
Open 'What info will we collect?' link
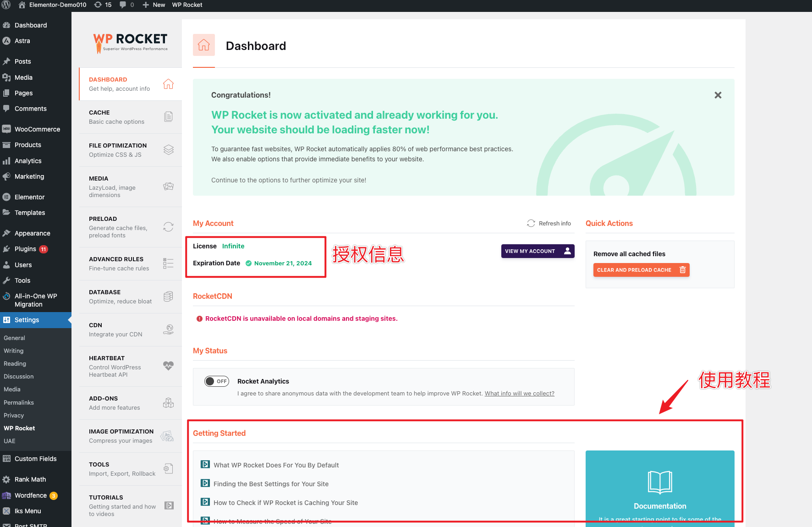[x=520, y=393]
